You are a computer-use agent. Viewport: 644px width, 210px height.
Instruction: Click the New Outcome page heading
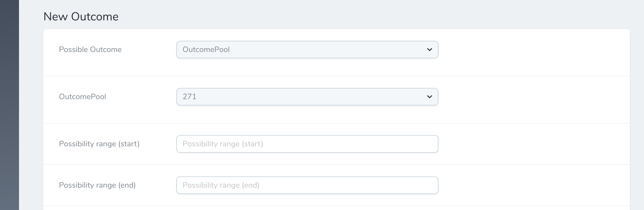point(81,16)
